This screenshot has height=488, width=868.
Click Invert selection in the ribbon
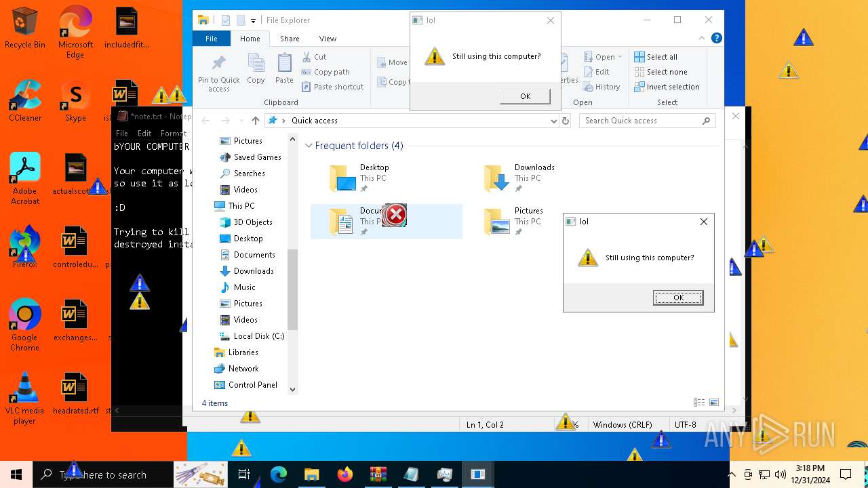pos(667,87)
